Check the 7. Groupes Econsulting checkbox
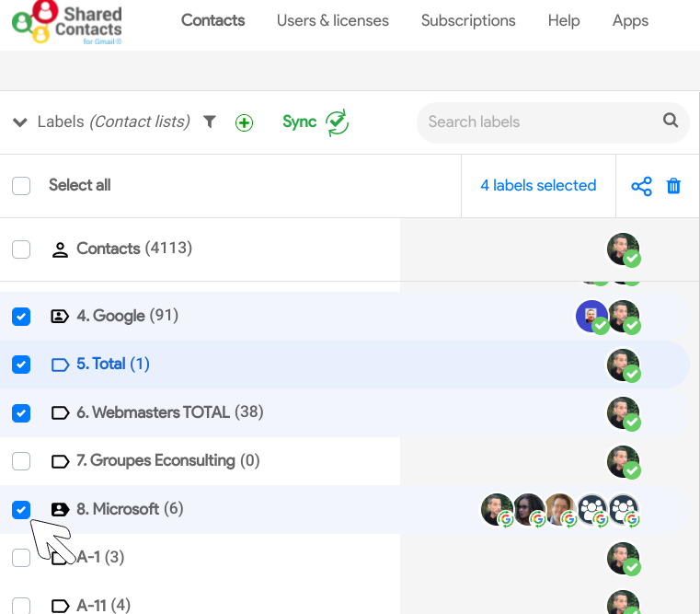700x614 pixels. (x=21, y=461)
